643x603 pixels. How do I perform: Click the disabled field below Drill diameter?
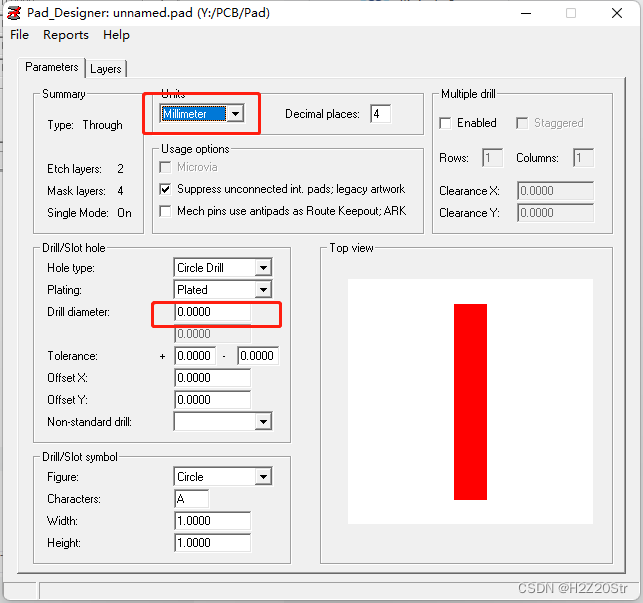point(212,334)
